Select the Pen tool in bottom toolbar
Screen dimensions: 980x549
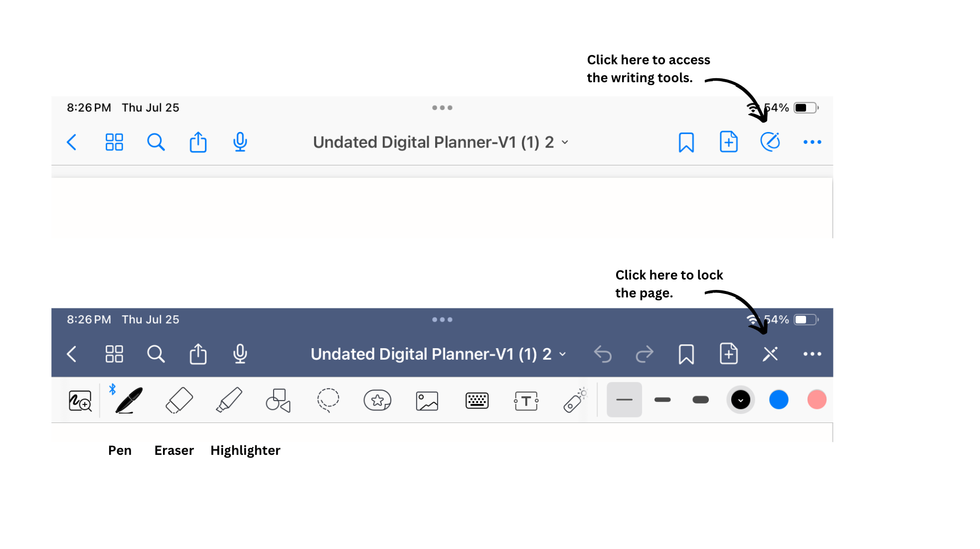coord(129,400)
